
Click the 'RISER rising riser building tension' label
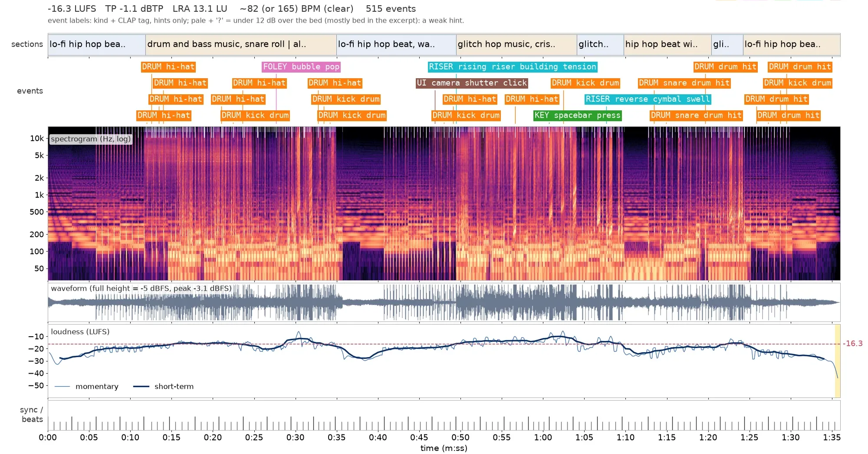tap(513, 67)
